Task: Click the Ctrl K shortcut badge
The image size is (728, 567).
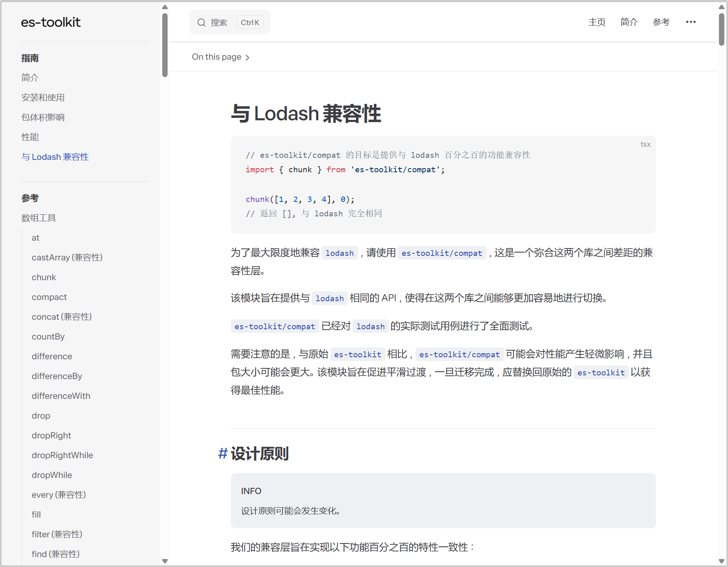Action: pyautogui.click(x=250, y=22)
